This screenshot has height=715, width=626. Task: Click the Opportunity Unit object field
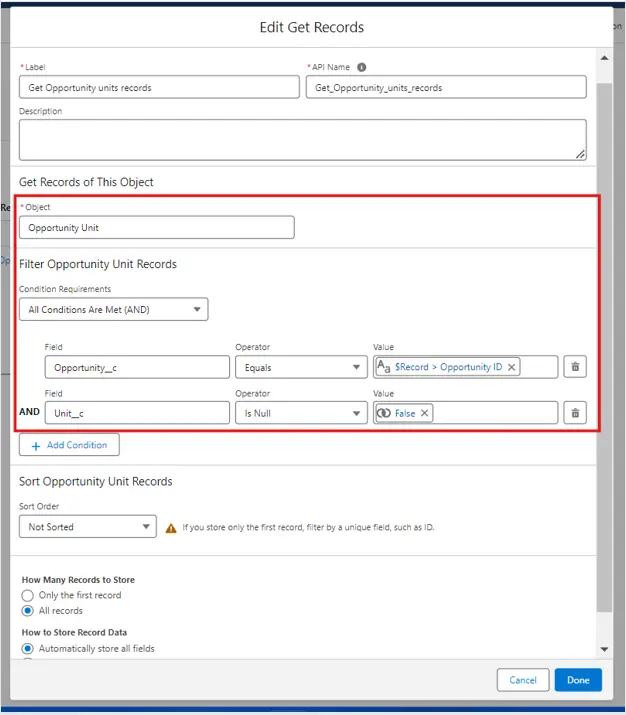(x=157, y=228)
